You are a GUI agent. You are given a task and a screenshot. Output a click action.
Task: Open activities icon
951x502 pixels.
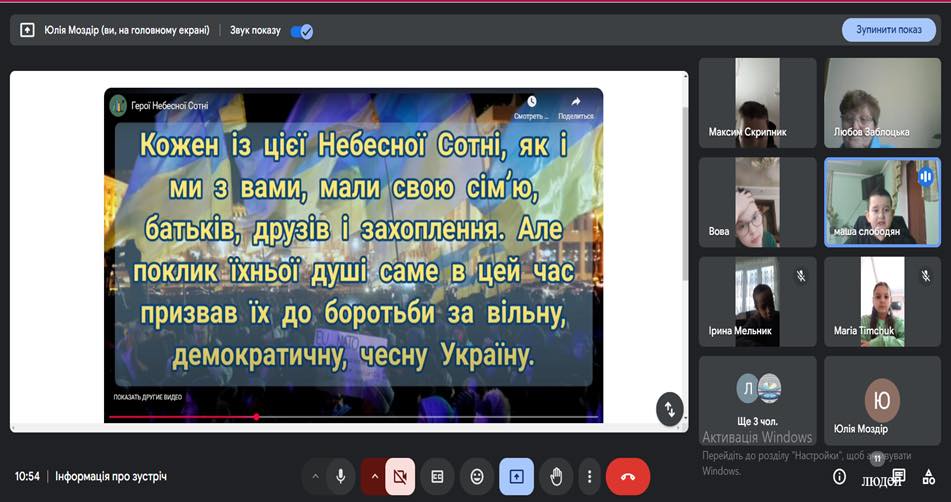pyautogui.click(x=929, y=477)
